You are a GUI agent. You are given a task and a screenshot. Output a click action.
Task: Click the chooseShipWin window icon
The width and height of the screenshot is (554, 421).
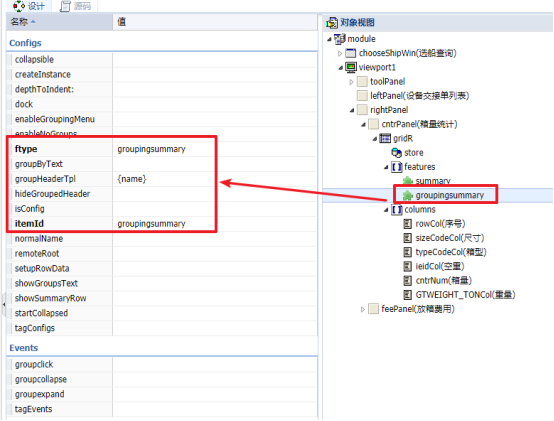(x=350, y=53)
